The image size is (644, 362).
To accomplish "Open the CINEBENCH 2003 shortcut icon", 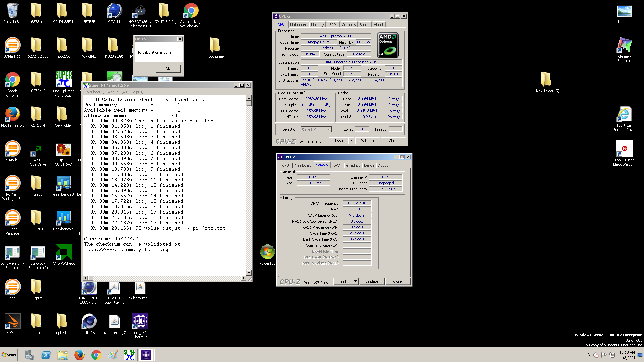I will pos(89,293).
